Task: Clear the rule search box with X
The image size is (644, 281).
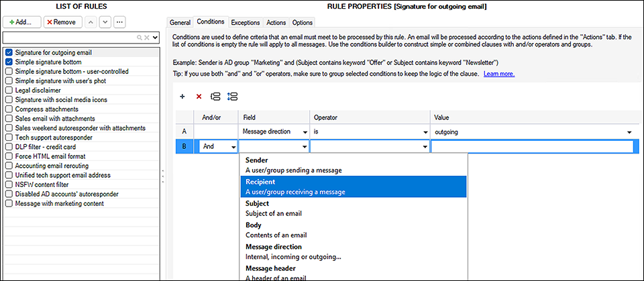Action: pos(146,38)
